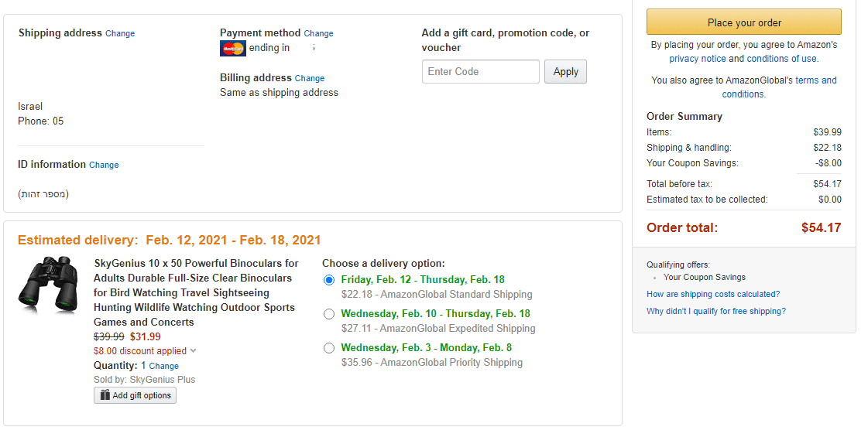The image size is (868, 437).
Task: Open the privacy notice link
Action: coord(698,59)
